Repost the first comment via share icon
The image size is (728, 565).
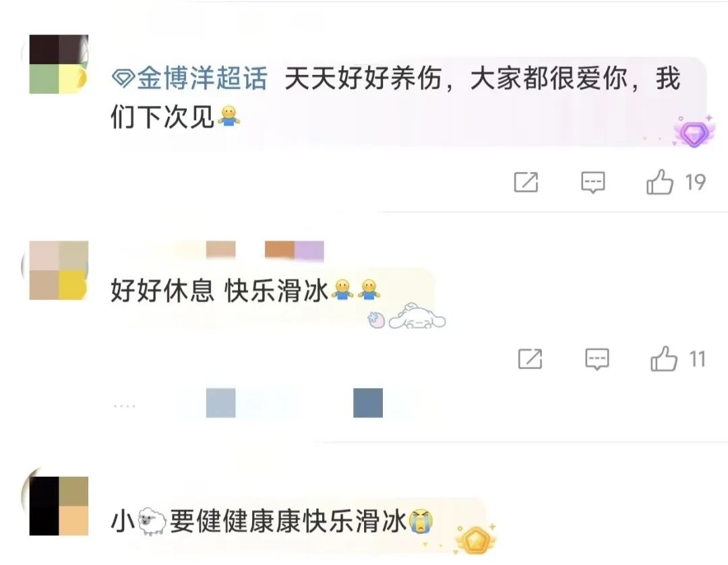click(x=526, y=182)
